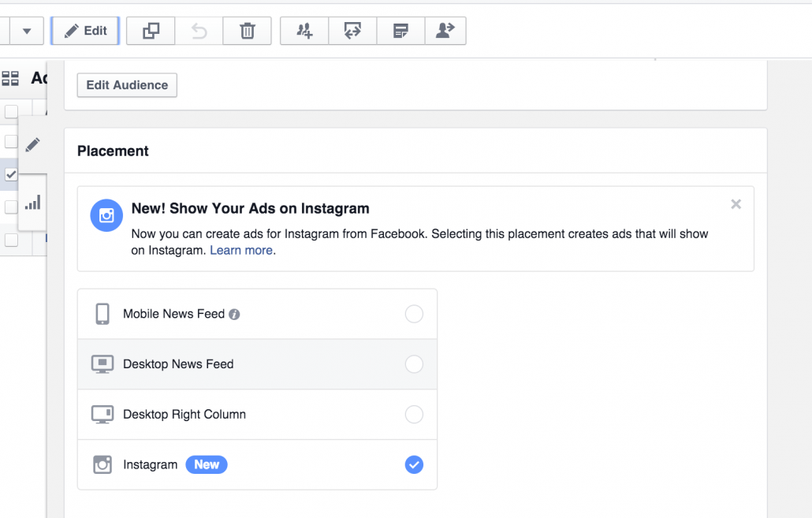Click the blue Instagram icon in the notice
Viewport: 812px width, 518px height.
coord(106,215)
